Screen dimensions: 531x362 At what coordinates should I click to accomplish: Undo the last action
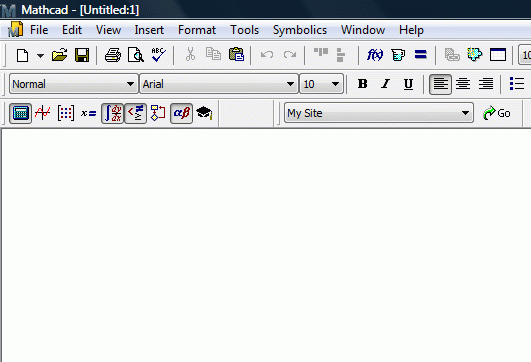pyautogui.click(x=267, y=55)
